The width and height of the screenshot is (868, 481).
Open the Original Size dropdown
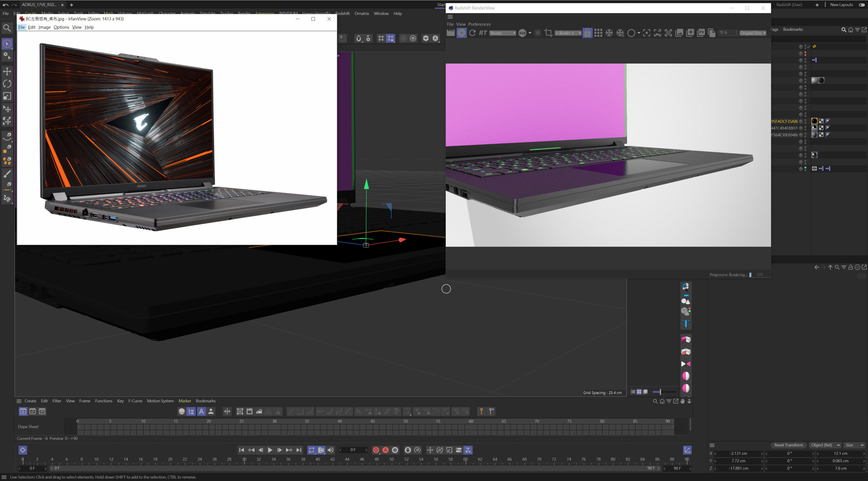point(753,33)
